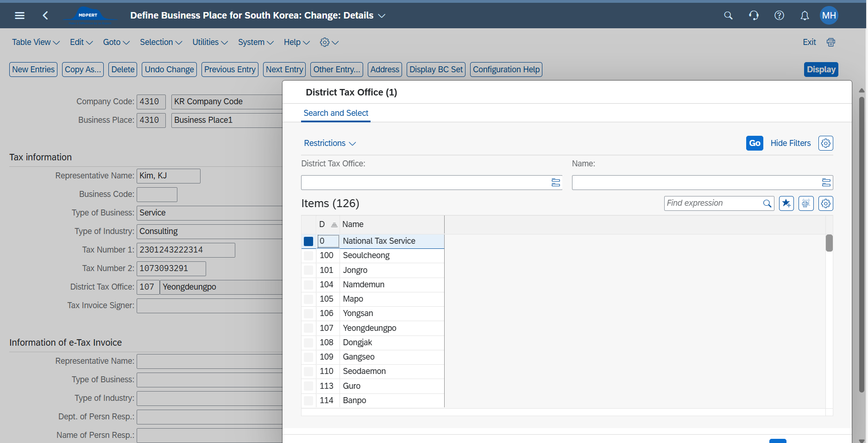Open the Utilities menu

click(210, 42)
